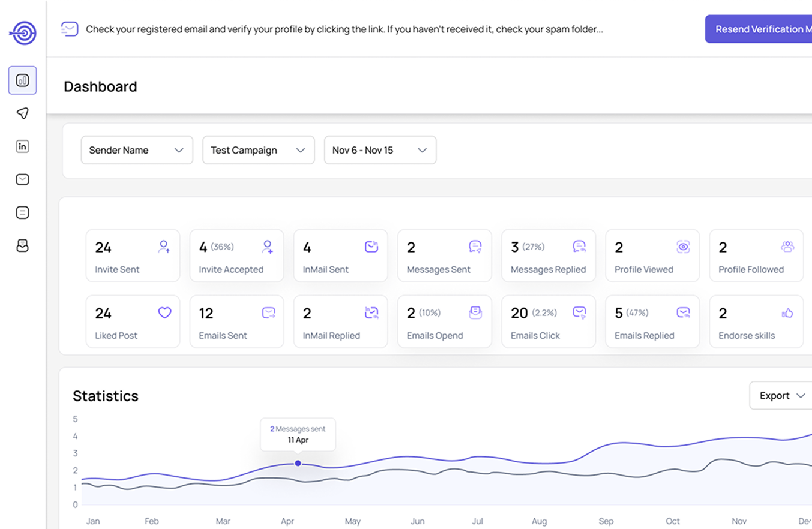Screen dimensions: 812x529
Task: Click the target logo icon in sidebar
Action: pyautogui.click(x=23, y=32)
